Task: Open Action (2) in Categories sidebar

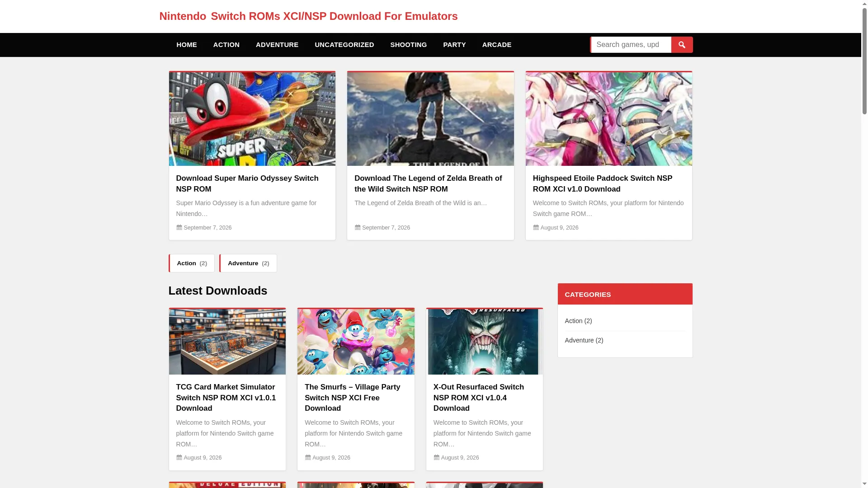Action: [x=578, y=321]
